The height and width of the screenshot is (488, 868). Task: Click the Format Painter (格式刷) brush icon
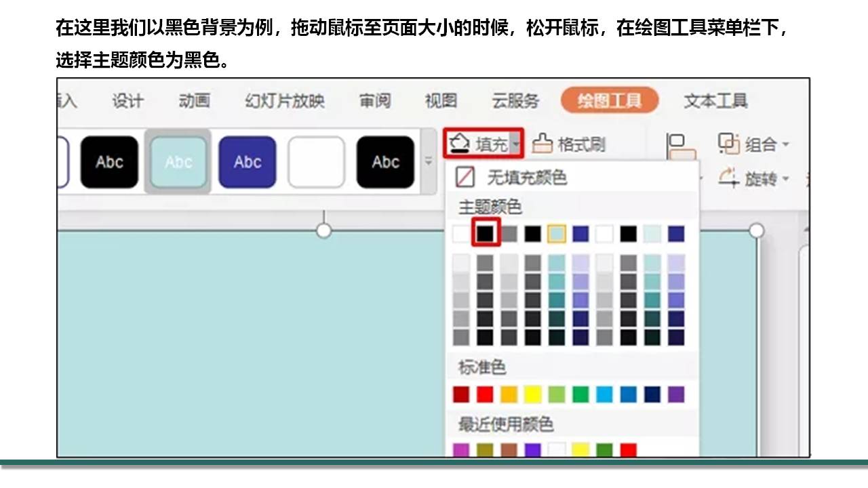coord(542,144)
